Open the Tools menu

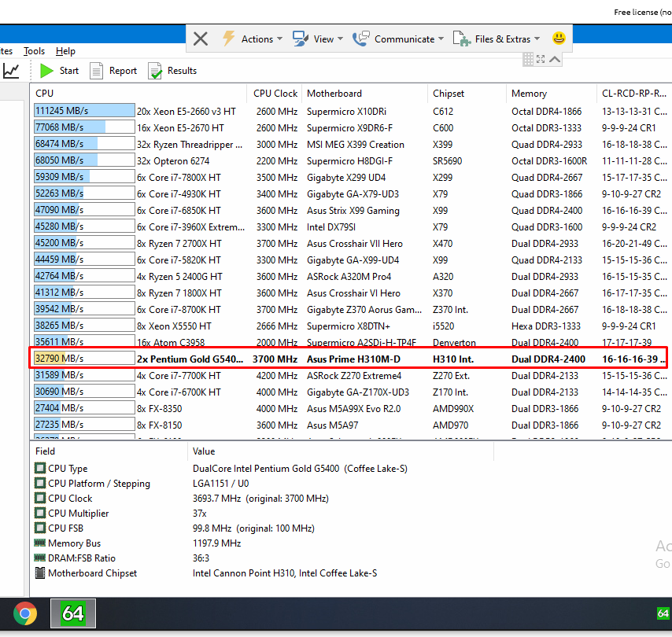tap(35, 51)
